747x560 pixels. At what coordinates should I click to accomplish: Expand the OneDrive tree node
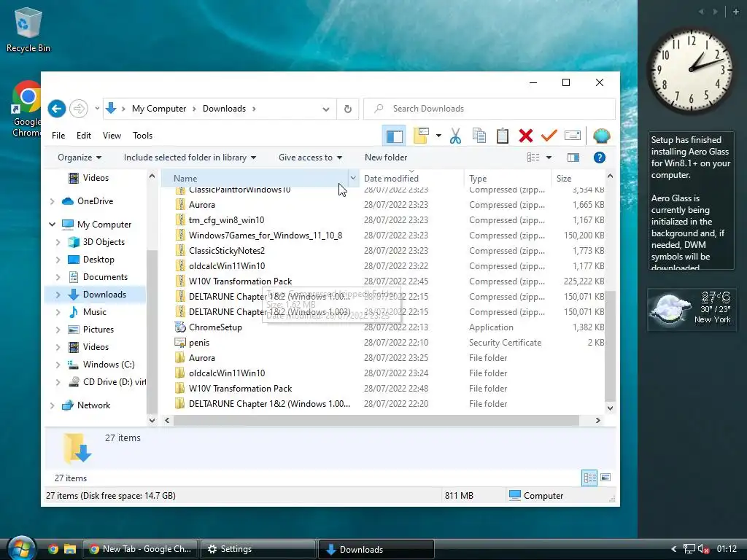click(53, 201)
